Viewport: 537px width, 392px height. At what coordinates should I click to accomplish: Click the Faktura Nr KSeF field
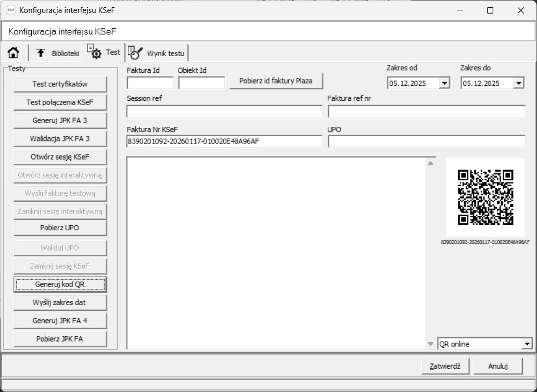(x=224, y=141)
